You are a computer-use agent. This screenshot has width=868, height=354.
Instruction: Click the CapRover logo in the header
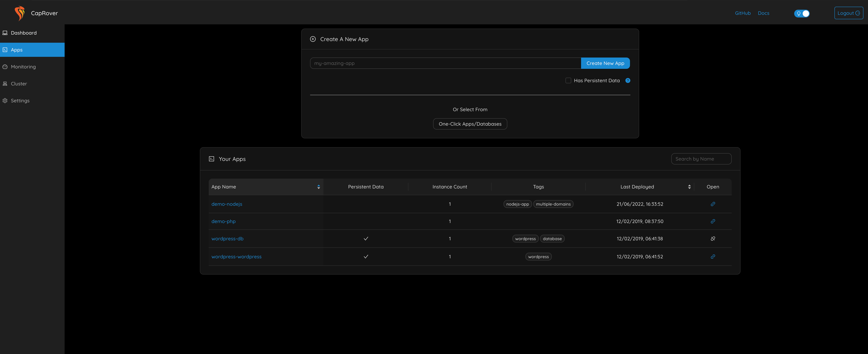19,13
